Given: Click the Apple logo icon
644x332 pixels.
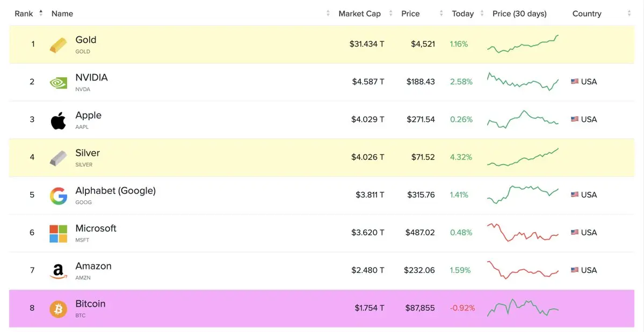Looking at the screenshot, I should point(58,120).
